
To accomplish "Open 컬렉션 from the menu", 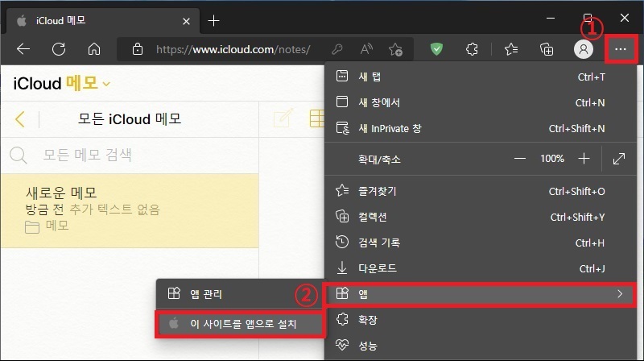I will pyautogui.click(x=481, y=217).
